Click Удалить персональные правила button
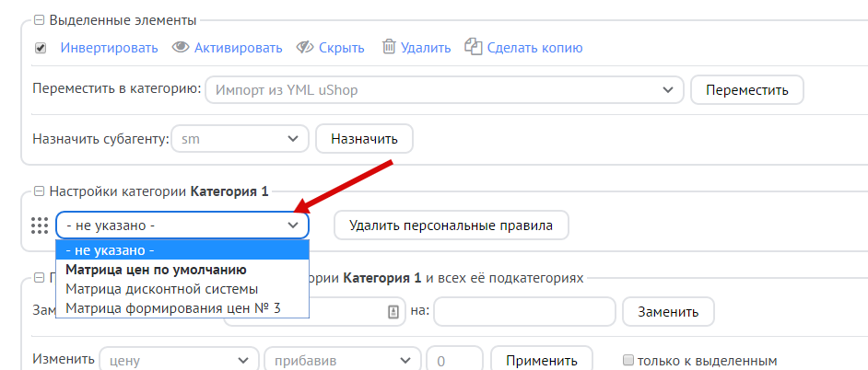Viewport: 868px width, 370px height. tap(451, 225)
